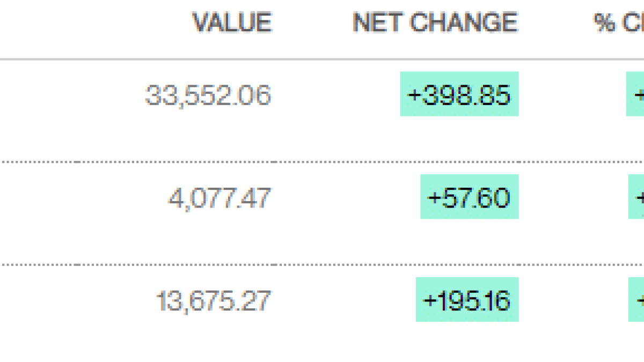The height and width of the screenshot is (362, 644).
Task: Select the 4,077.47 value cell
Action: tap(220, 198)
